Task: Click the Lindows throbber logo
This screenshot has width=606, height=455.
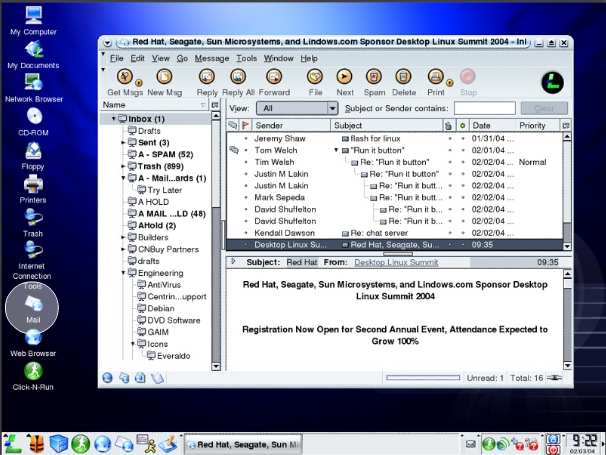Action: 552,83
